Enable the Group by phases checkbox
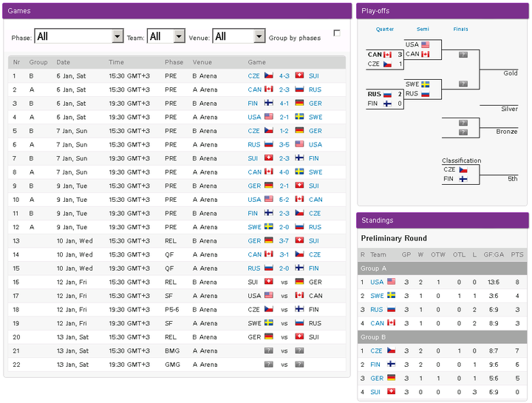Image resolution: width=532 pixels, height=403 pixels. tap(337, 33)
